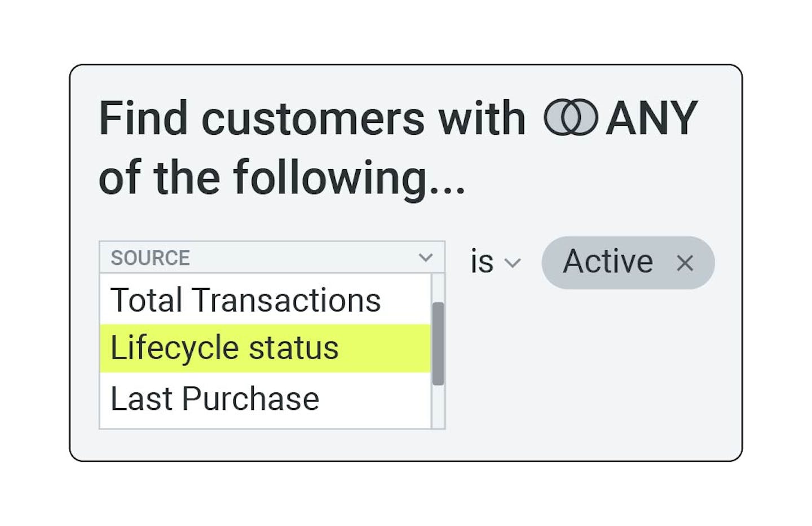Remove the Active filter with X
The image size is (812, 526).
pos(685,263)
